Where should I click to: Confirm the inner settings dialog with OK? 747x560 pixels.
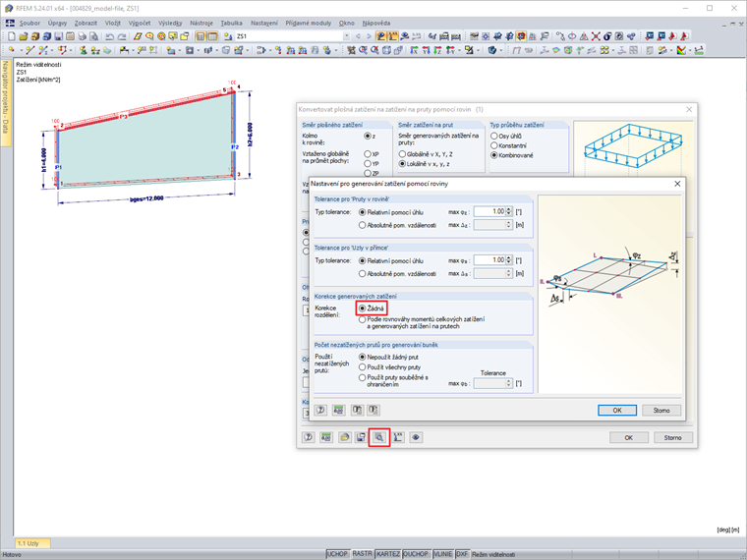[617, 410]
